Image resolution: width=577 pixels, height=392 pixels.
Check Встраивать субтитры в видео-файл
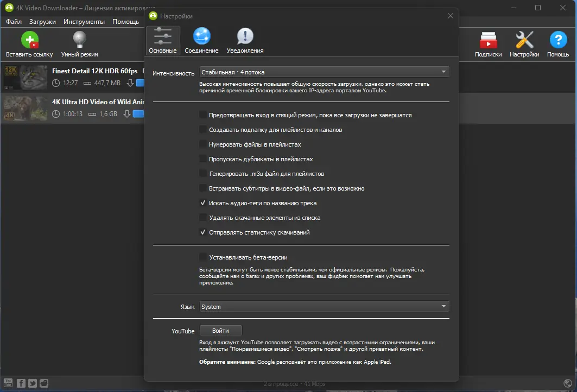pyautogui.click(x=203, y=188)
